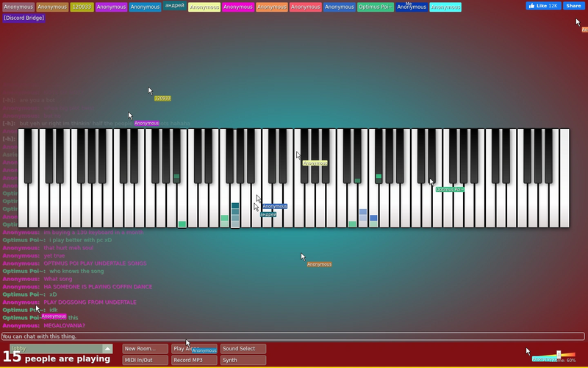Viewport: 588px width, 368px height.
Task: Click the dark blue Me Anonymous tag
Action: tap(412, 7)
